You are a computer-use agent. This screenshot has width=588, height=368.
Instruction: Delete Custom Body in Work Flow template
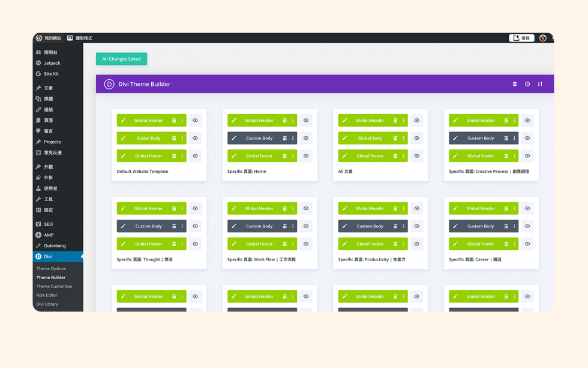[x=284, y=226]
